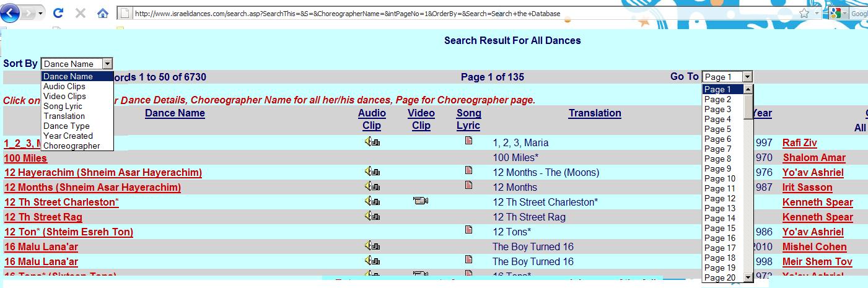The width and height of the screenshot is (868, 288).
Task: Go forward with the browser forward arrow
Action: pos(28,13)
